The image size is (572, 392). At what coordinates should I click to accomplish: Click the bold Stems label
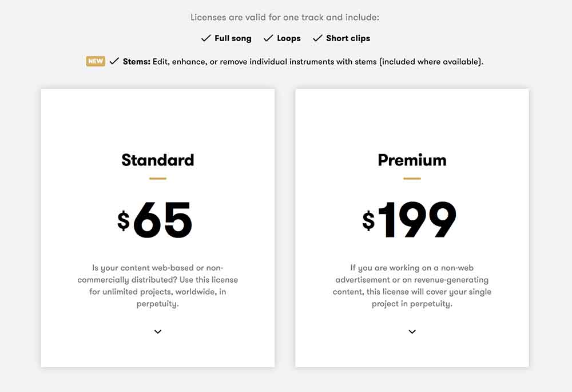click(137, 62)
